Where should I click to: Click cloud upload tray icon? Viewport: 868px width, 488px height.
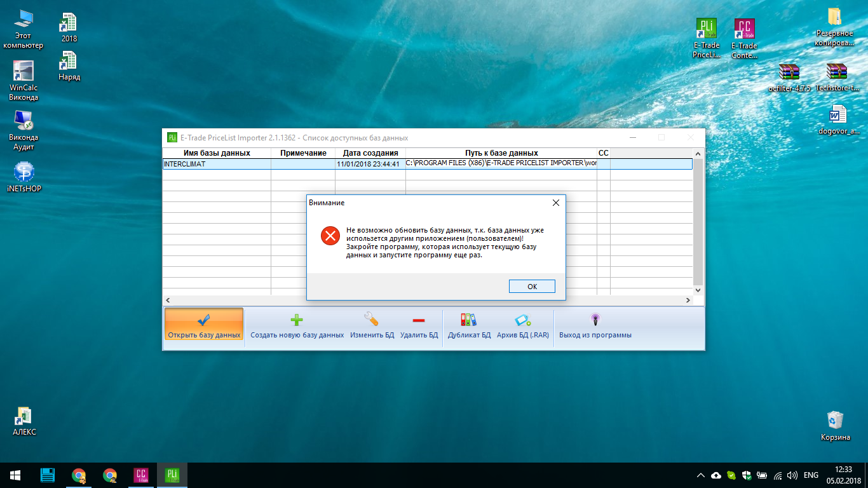point(716,475)
